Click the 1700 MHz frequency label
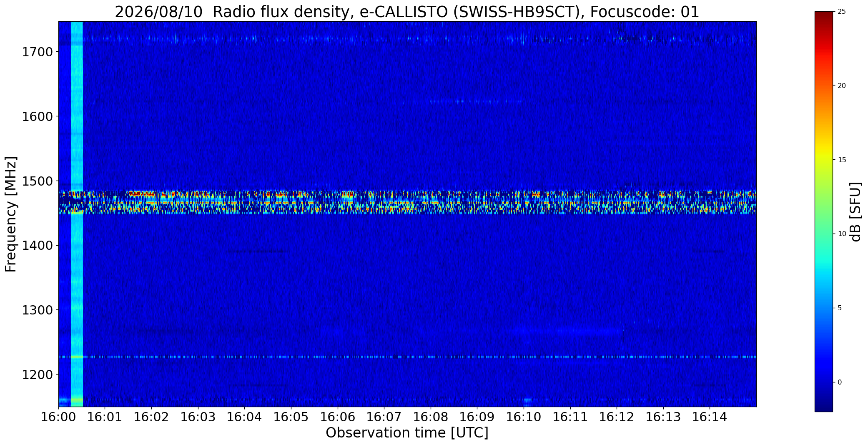Image resolution: width=868 pixels, height=445 pixels. [37, 52]
